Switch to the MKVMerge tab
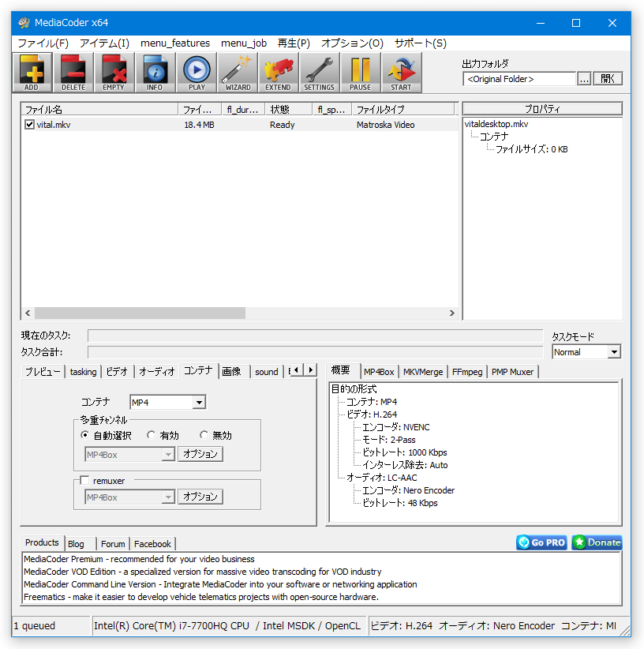The width and height of the screenshot is (644, 649). click(x=423, y=372)
